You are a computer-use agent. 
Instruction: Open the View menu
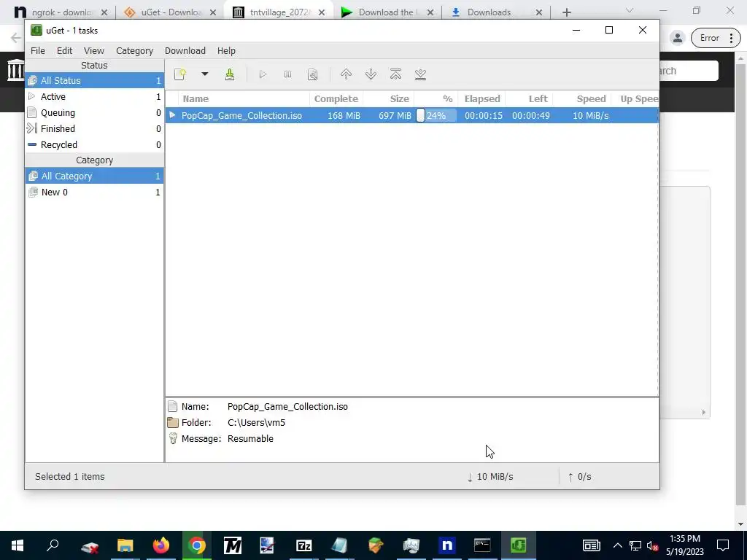[94, 50]
